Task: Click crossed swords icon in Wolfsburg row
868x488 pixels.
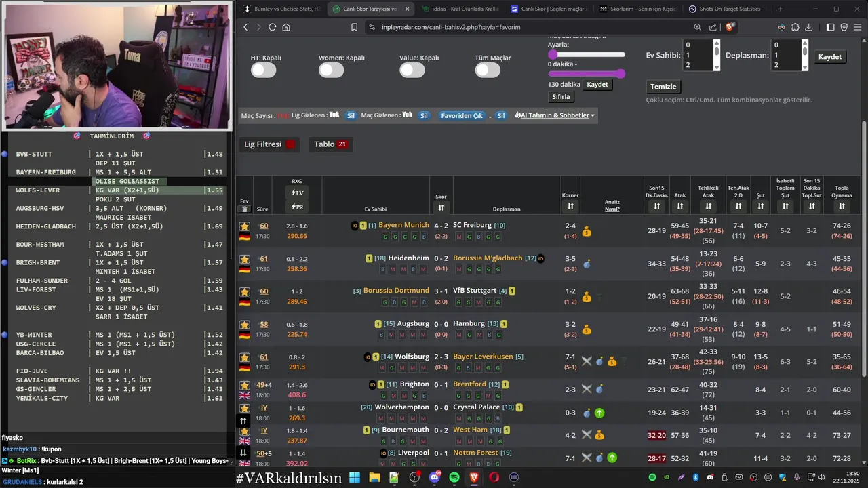Action: 587,362
